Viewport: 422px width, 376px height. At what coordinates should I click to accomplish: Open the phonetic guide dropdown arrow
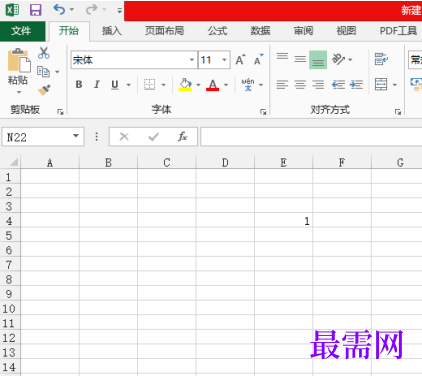pyautogui.click(x=261, y=85)
